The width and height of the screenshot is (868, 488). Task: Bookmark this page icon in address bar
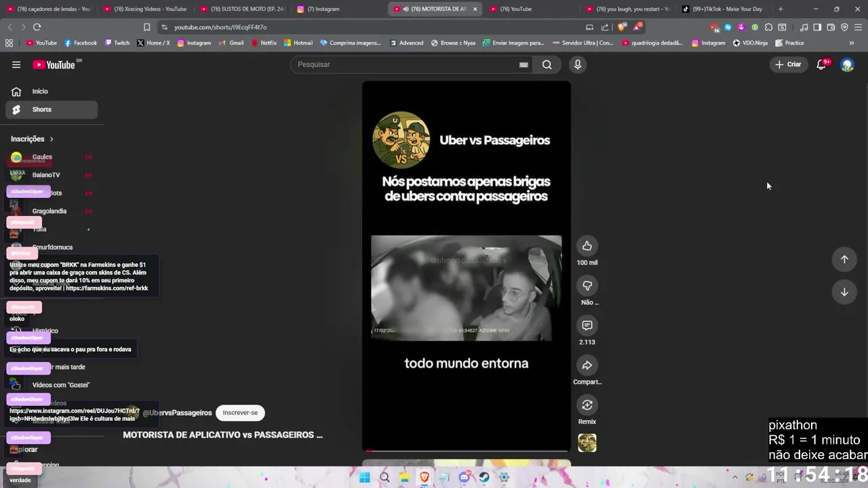point(146,27)
